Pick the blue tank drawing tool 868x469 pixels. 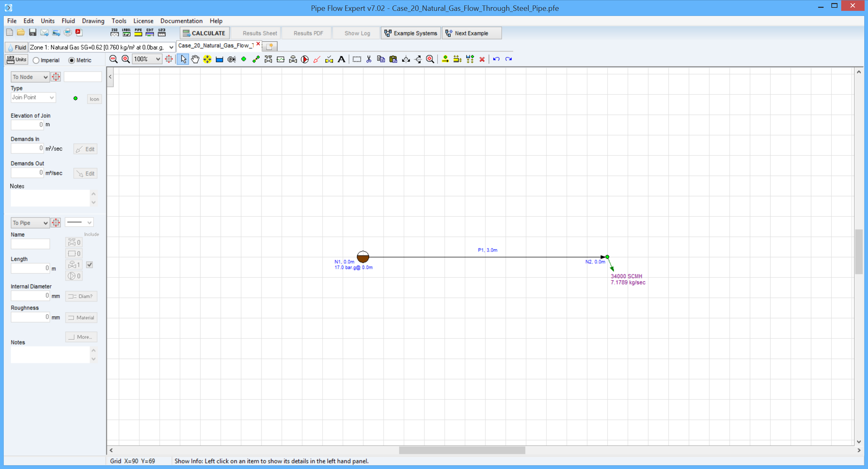click(219, 59)
